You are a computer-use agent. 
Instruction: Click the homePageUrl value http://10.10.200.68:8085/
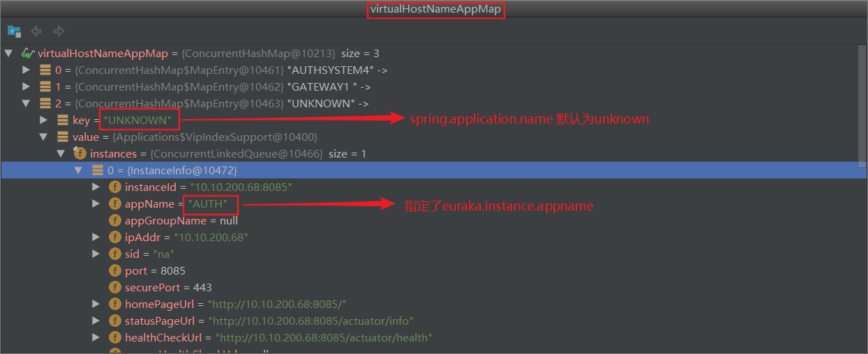(277, 305)
